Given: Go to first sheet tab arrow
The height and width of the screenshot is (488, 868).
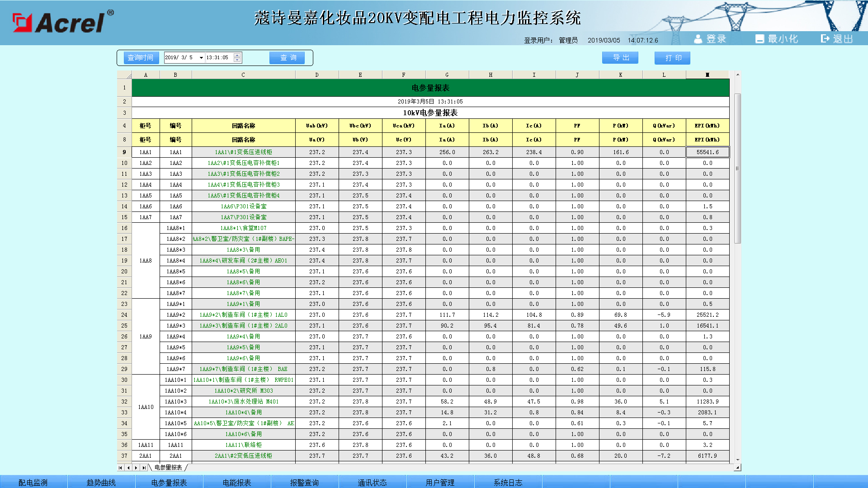Looking at the screenshot, I should (x=120, y=468).
